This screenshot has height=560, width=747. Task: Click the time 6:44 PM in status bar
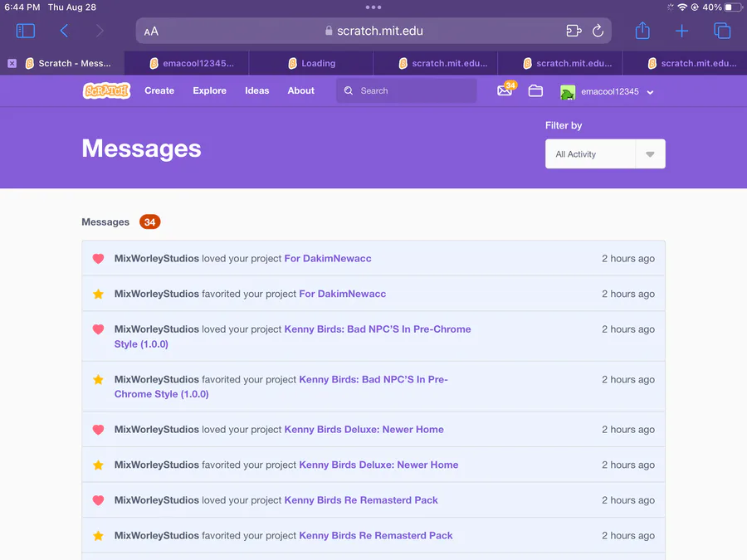22,7
